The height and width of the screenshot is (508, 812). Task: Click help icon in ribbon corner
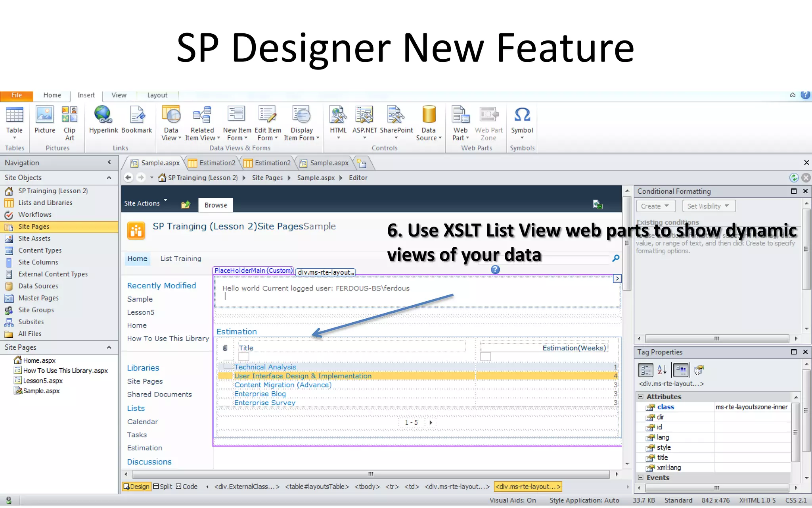pos(805,95)
